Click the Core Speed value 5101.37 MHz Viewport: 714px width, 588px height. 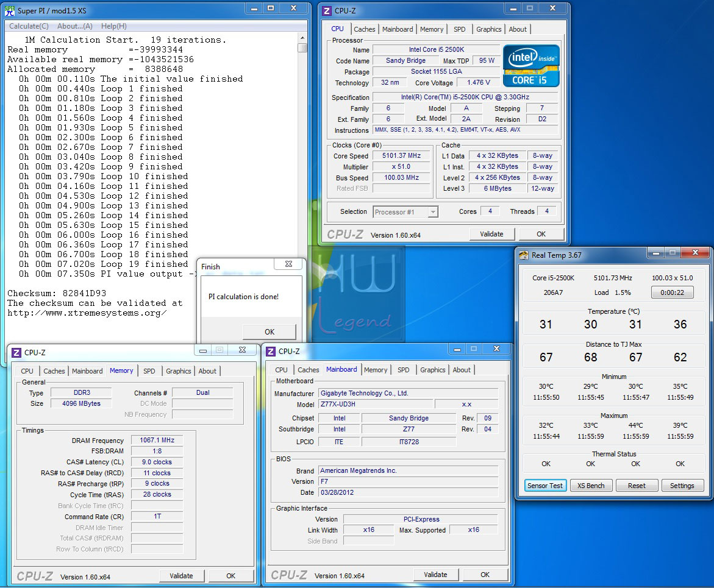[401, 155]
